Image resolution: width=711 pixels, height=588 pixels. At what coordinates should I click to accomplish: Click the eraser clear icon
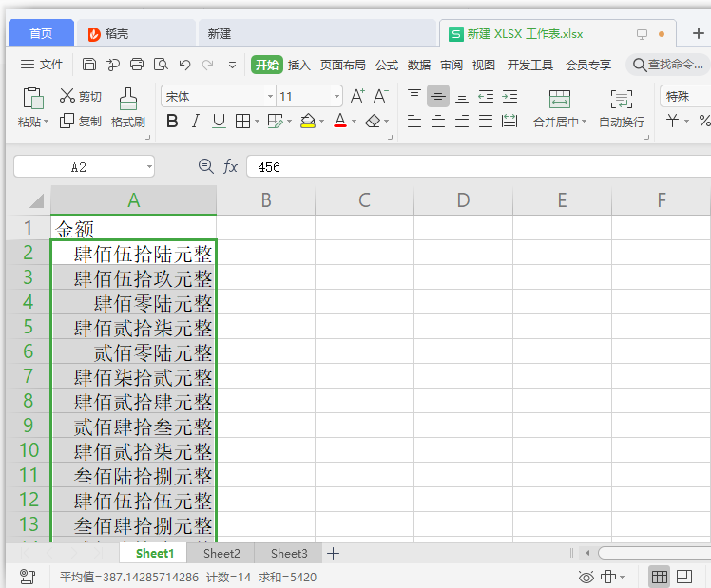click(373, 121)
